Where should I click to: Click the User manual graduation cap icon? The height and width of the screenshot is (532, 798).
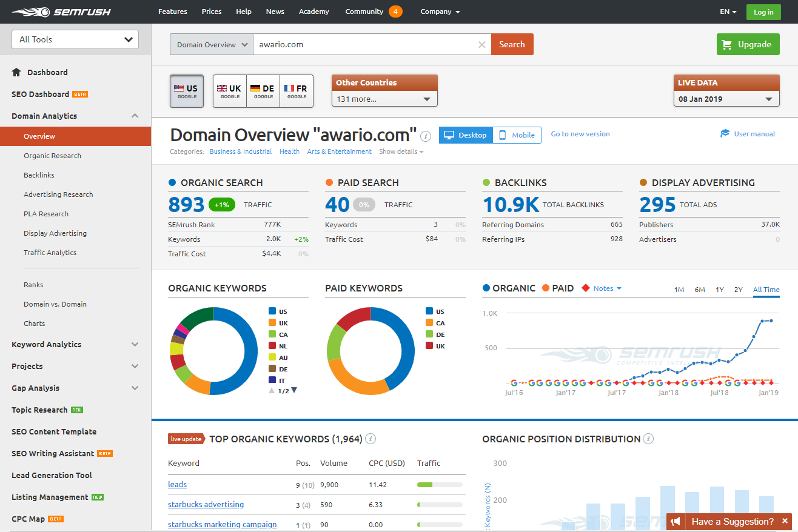[x=725, y=133]
